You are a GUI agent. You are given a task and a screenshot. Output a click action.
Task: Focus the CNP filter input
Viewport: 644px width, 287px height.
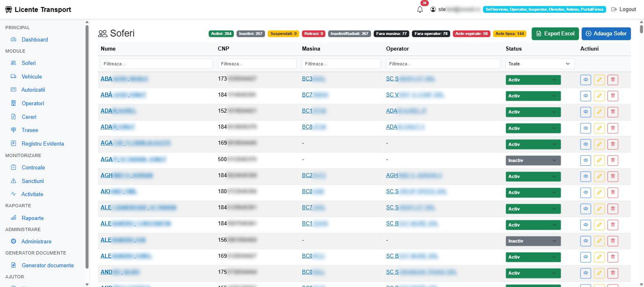point(257,64)
